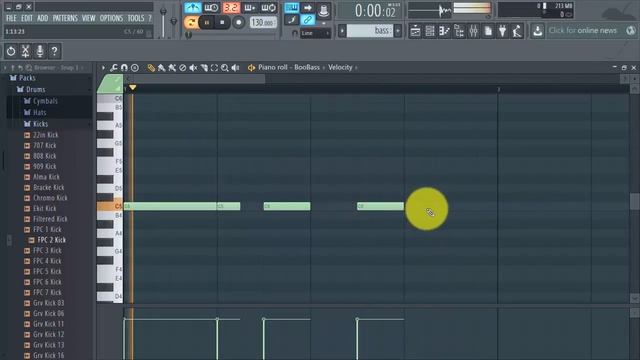Toggle the magnet snap in piano roll
Image resolution: width=640 pixels, height=360 pixels.
(x=124, y=68)
